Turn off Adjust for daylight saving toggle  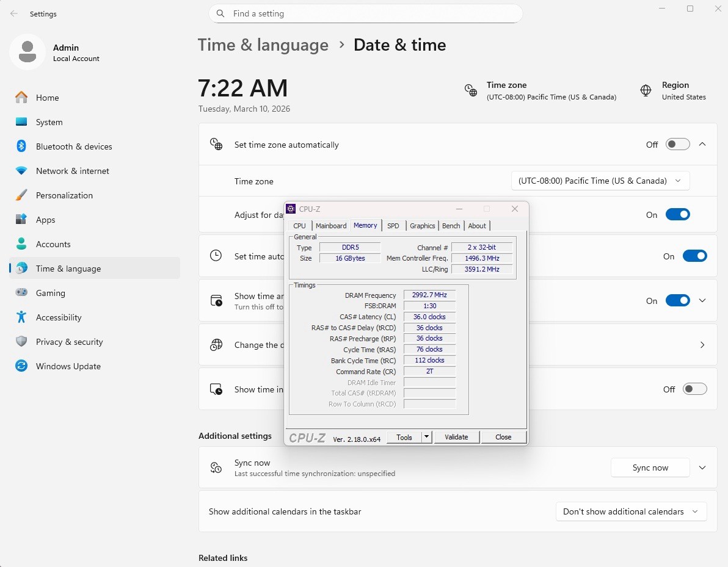(677, 215)
